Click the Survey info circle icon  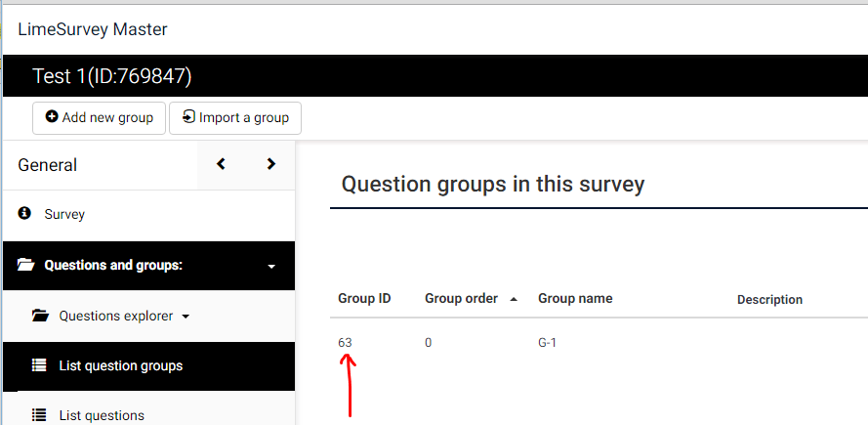point(24,213)
